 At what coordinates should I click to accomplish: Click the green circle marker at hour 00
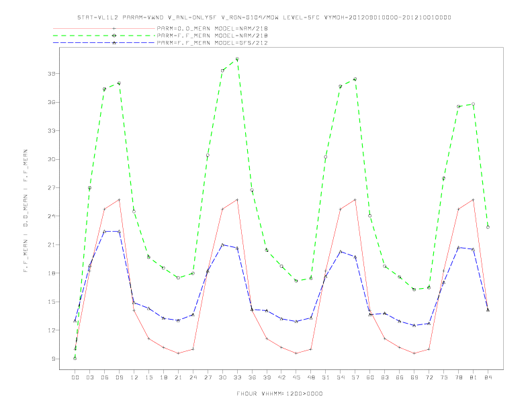(x=75, y=359)
